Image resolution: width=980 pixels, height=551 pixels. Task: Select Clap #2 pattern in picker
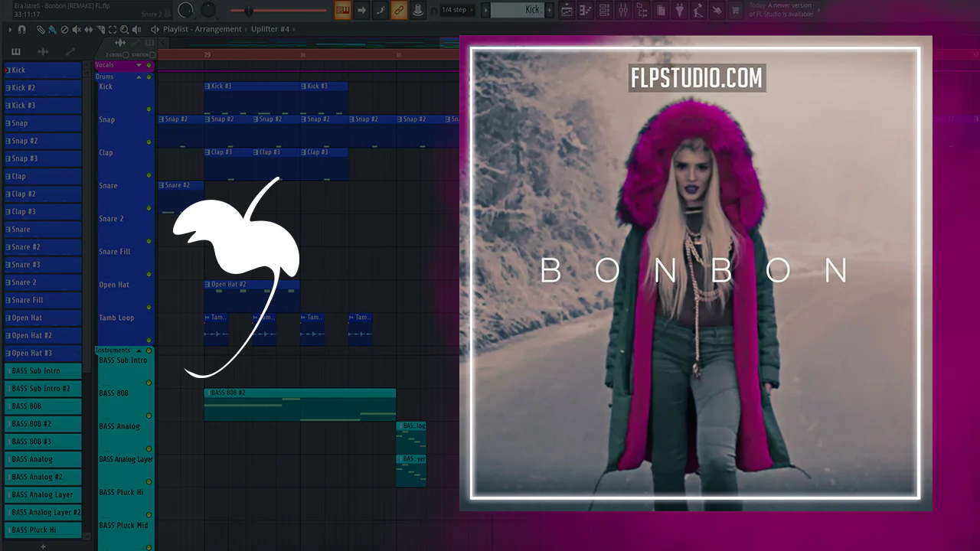tap(43, 194)
